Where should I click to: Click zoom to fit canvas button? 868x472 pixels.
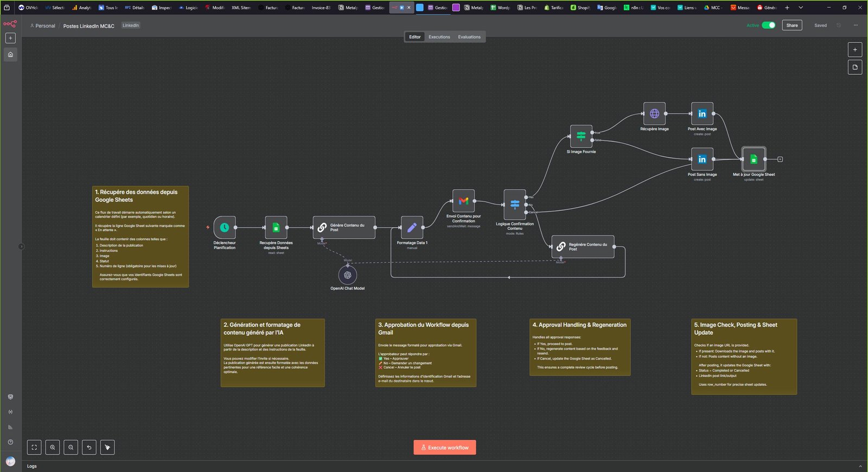coord(34,448)
